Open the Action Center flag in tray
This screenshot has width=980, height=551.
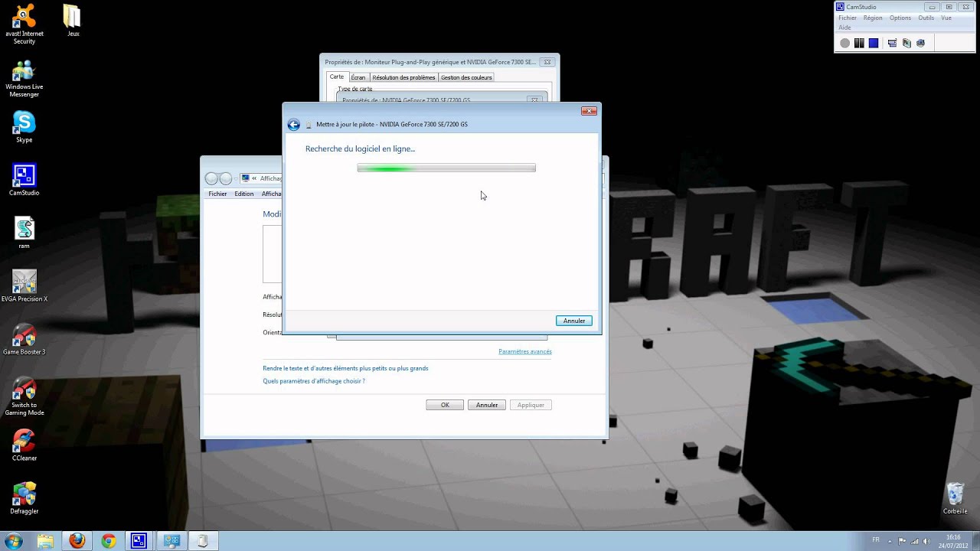903,541
